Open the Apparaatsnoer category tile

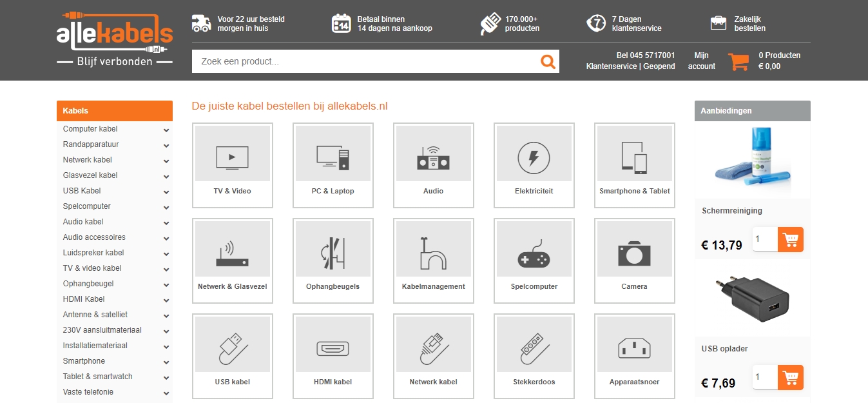635,356
